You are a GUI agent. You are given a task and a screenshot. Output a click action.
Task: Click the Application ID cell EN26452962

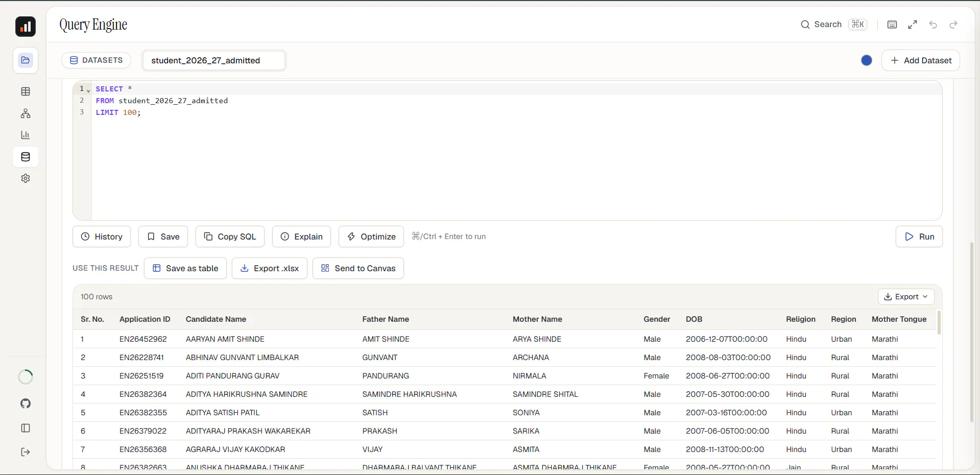click(x=143, y=339)
